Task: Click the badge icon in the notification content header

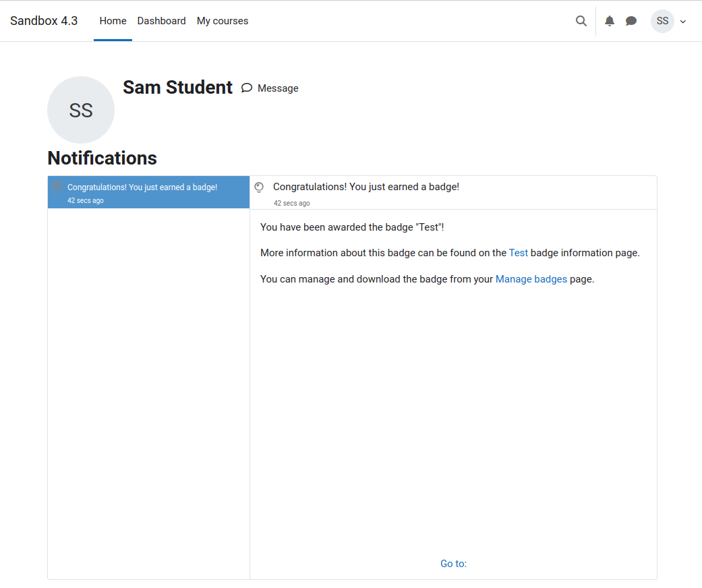Action: [259, 187]
